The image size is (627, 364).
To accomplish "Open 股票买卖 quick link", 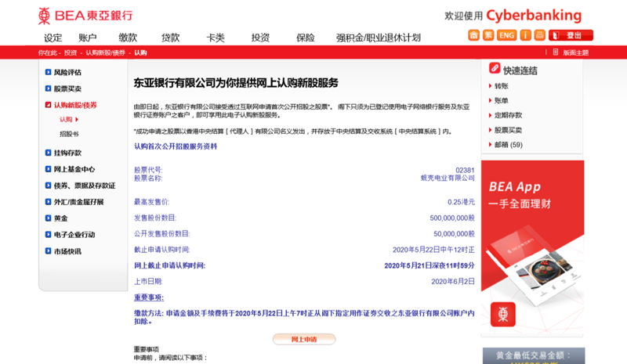I will (508, 130).
